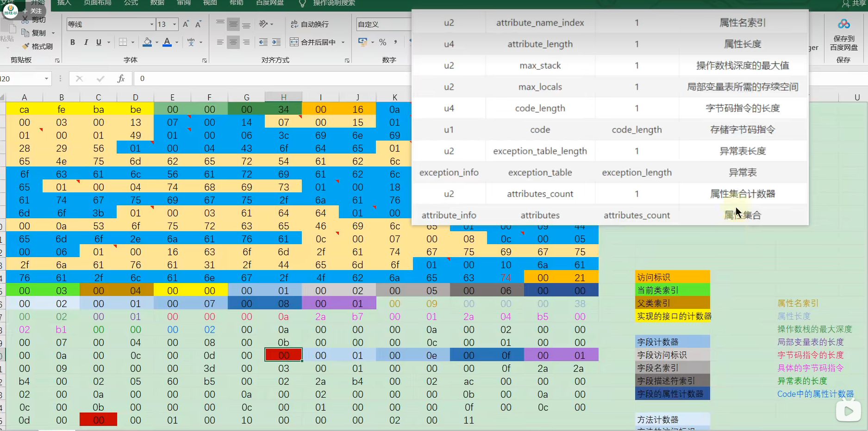This screenshot has width=868, height=431.
Task: Apply the fill color bucket
Action: point(147,42)
